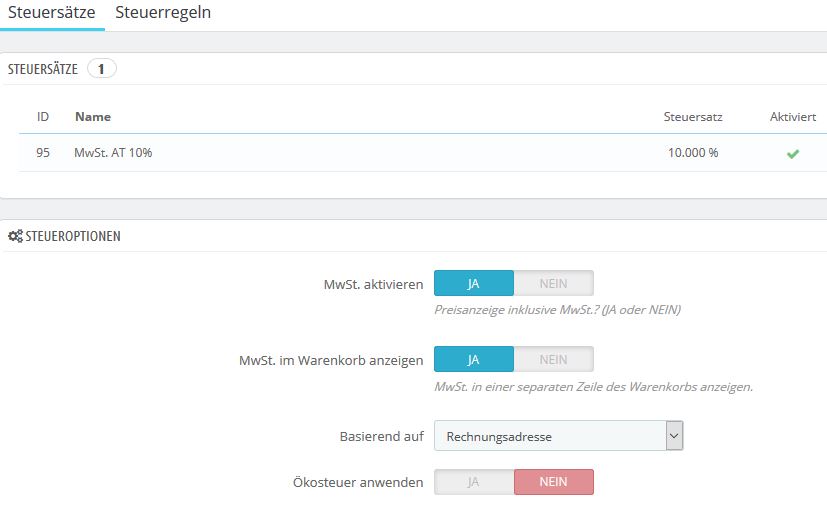Select NEIN for Ökosteuer anwenden
The width and height of the screenshot is (827, 508).
(553, 482)
